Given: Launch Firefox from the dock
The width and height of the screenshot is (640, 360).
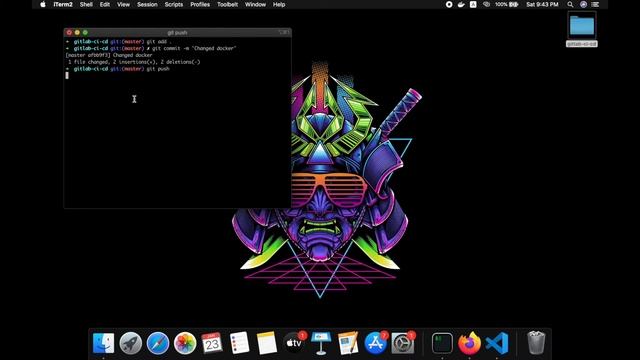Looking at the screenshot, I should 469,343.
